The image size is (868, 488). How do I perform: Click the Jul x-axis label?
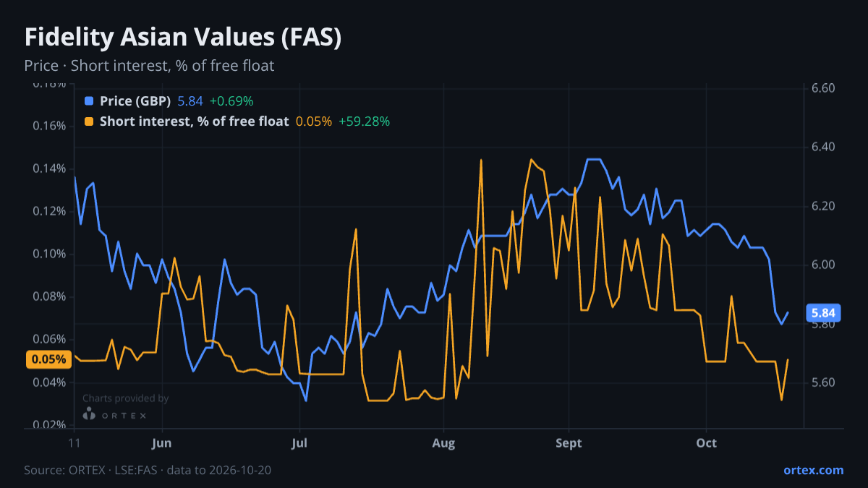[x=299, y=442]
